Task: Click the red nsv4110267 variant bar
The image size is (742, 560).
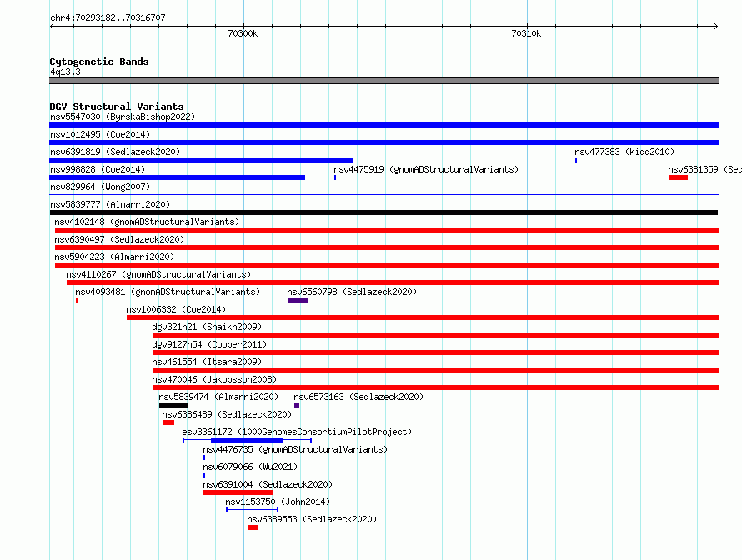Action: click(x=393, y=282)
